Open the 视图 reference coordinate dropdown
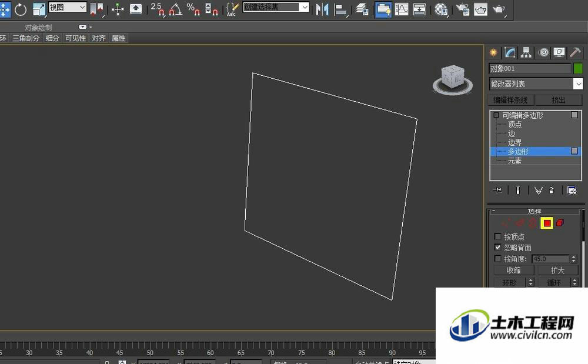The image size is (588, 364). [x=68, y=7]
